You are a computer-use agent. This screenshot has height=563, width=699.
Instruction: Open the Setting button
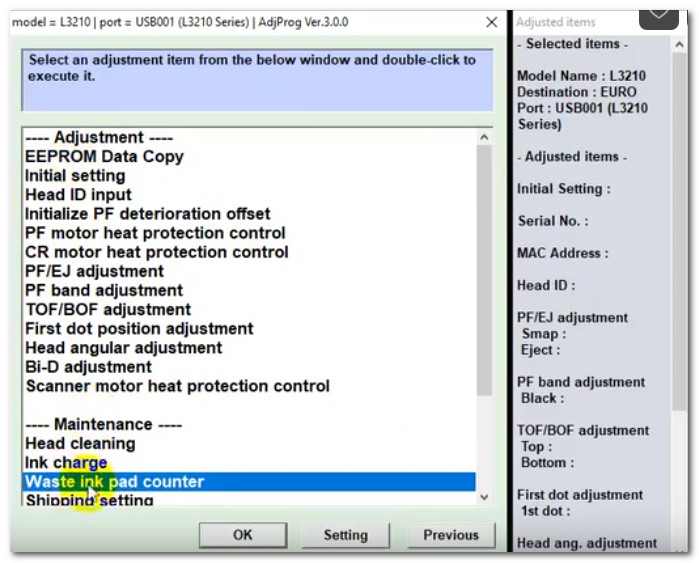coord(345,535)
